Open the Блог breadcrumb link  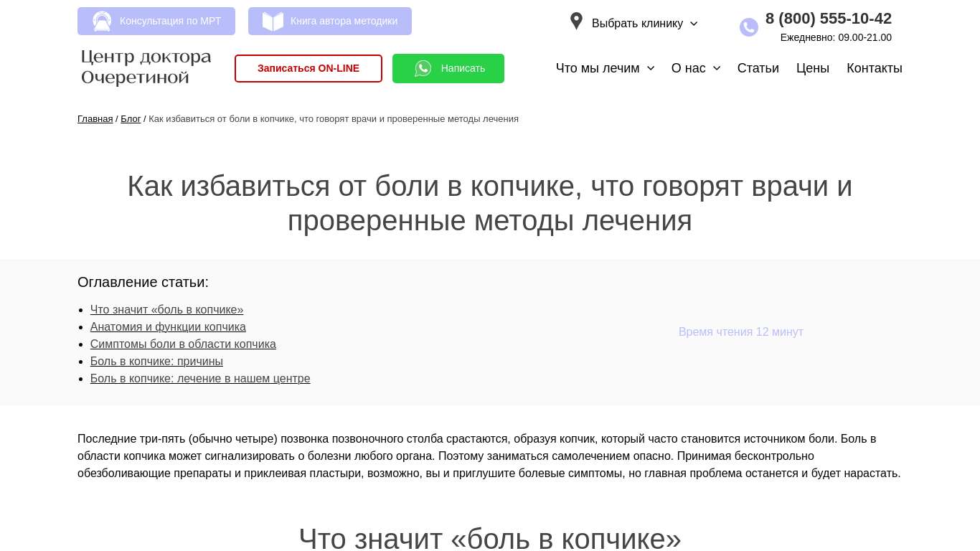[x=131, y=119]
